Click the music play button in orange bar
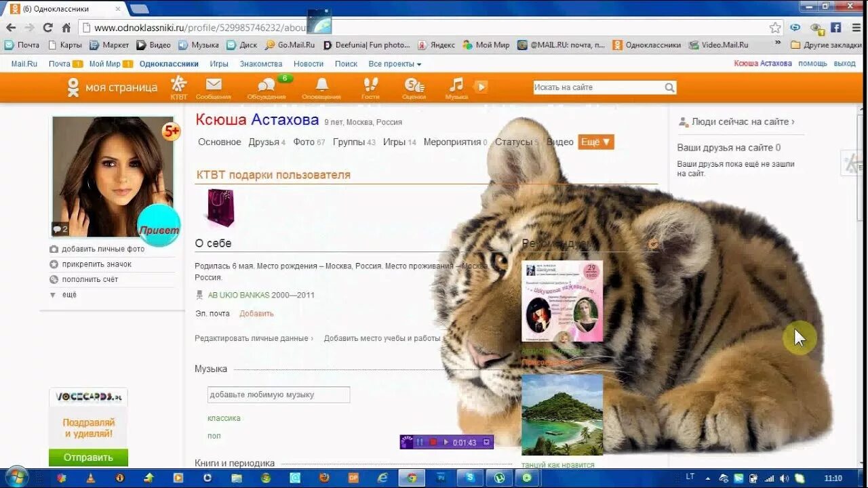868x488 pixels. 480,87
